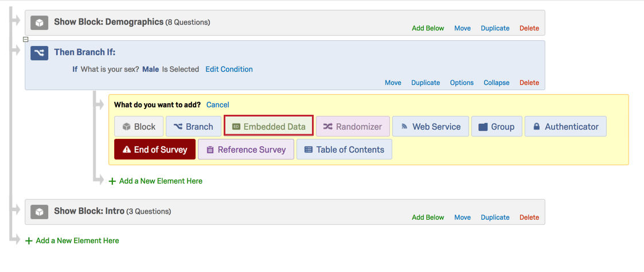
Task: Click the (3 Questions) count label
Action: click(x=149, y=212)
